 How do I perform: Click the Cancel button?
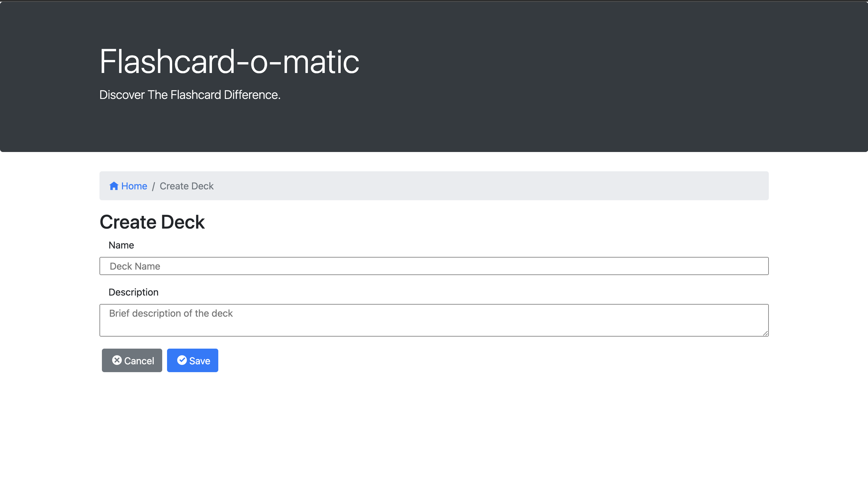click(132, 360)
